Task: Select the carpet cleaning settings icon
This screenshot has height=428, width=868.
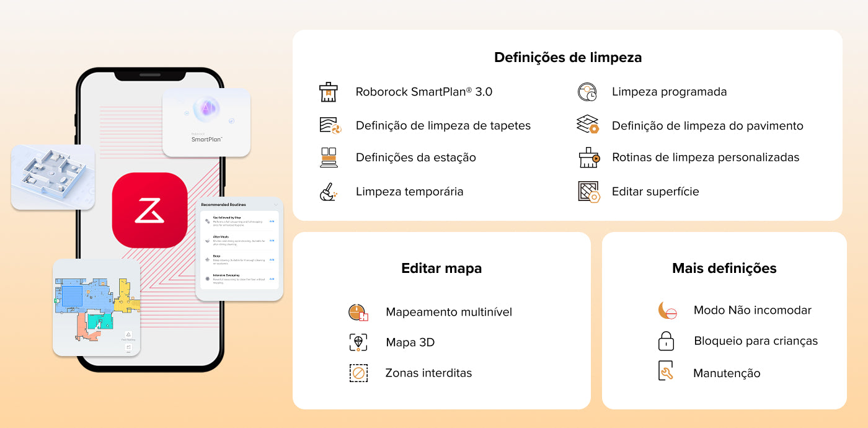Action: point(330,125)
